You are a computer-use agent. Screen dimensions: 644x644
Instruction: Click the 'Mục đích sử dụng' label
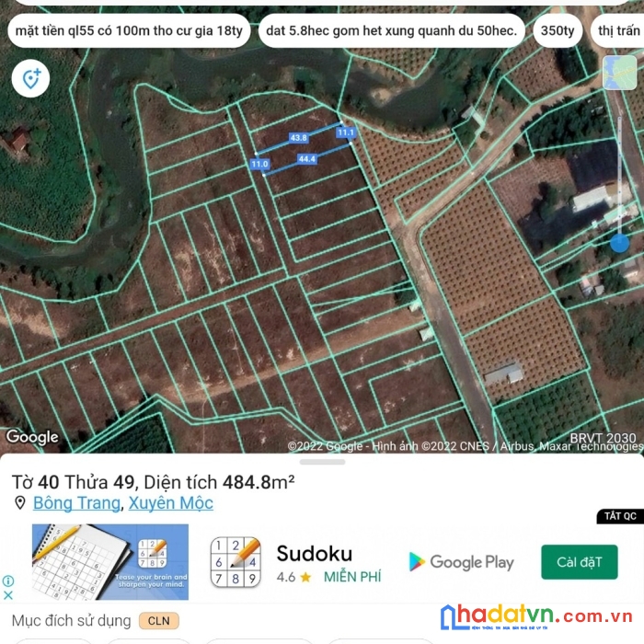pyautogui.click(x=71, y=621)
